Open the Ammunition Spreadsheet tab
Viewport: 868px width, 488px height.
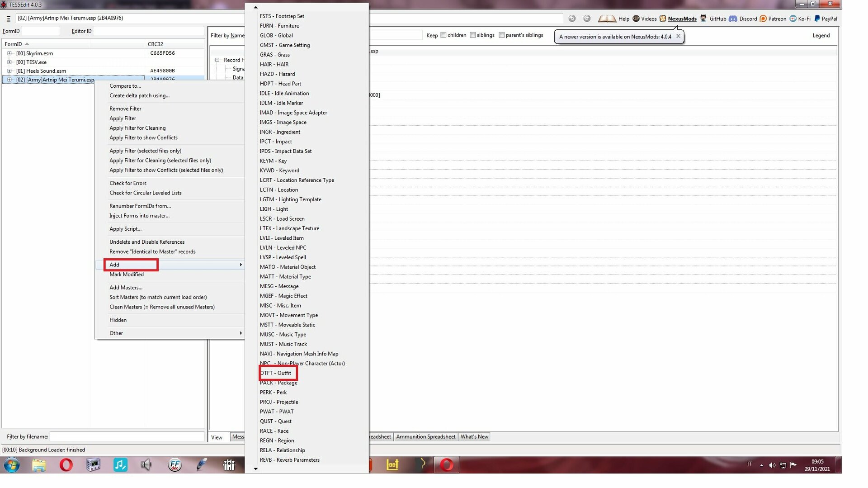point(425,437)
